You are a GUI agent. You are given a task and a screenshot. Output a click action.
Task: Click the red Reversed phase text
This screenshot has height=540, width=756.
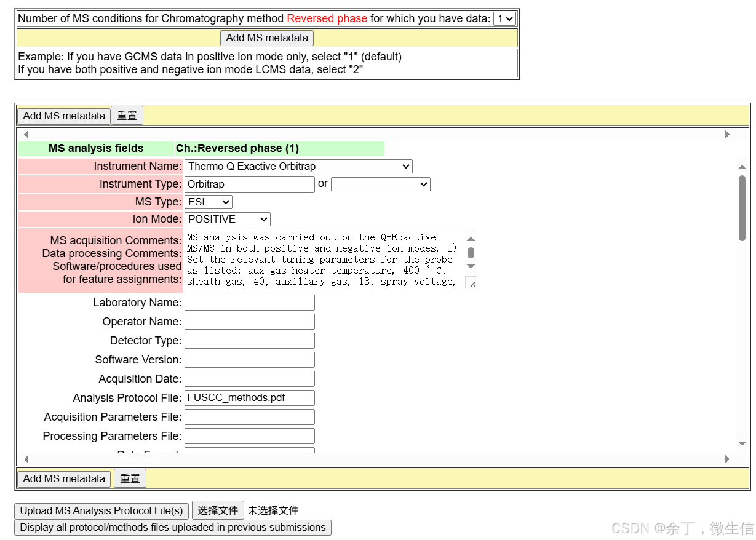pos(327,18)
